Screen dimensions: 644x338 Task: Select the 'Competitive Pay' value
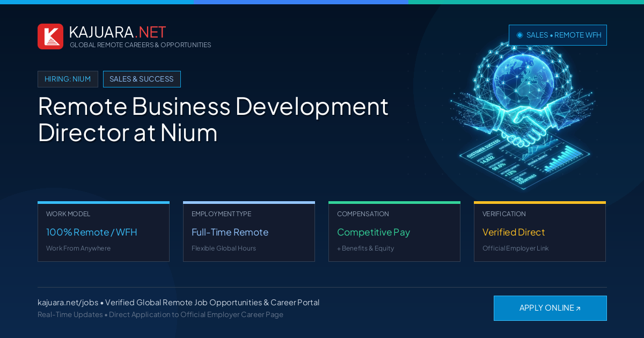coord(374,232)
